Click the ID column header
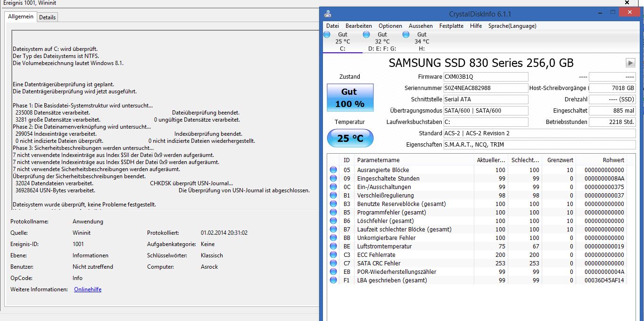The width and height of the screenshot is (644, 321). click(x=347, y=160)
